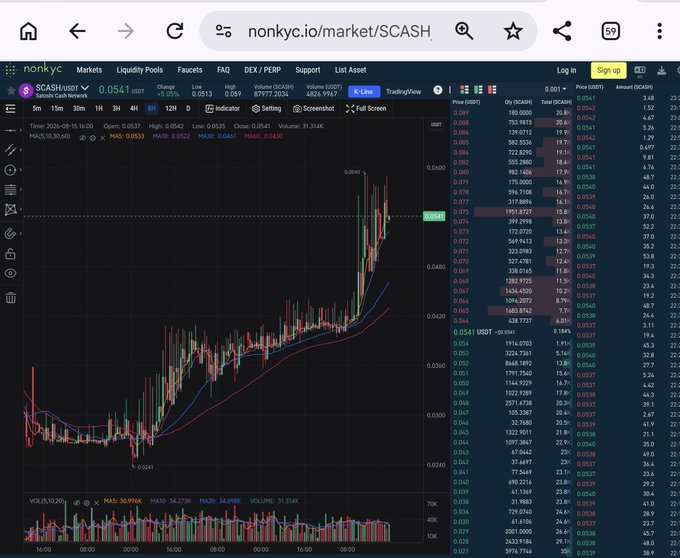The height and width of the screenshot is (558, 680).
Task: Select the D daily timeframe
Action: click(188, 108)
